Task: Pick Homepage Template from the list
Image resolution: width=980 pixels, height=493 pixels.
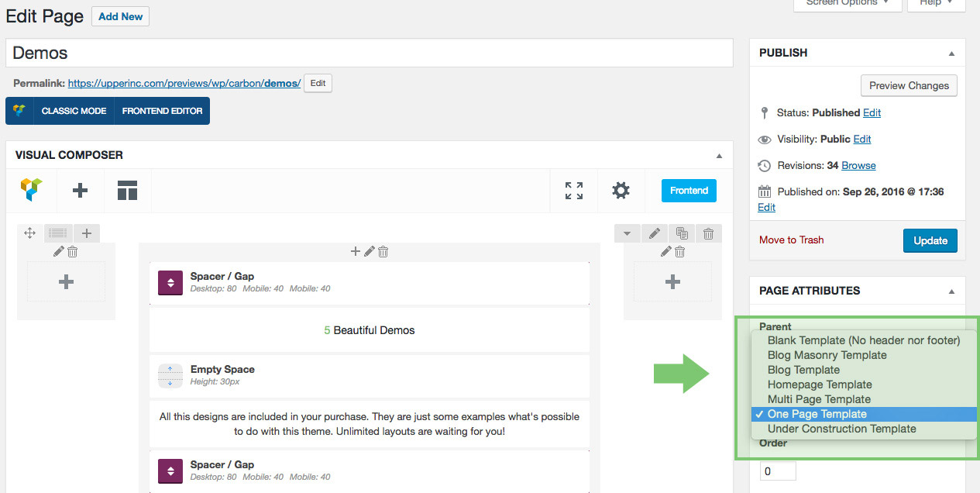Action: [x=820, y=384]
